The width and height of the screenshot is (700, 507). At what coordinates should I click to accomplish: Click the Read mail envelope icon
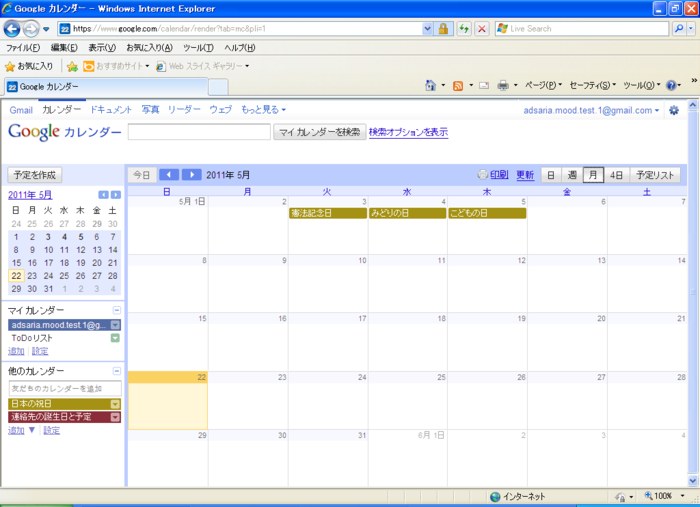tap(484, 85)
